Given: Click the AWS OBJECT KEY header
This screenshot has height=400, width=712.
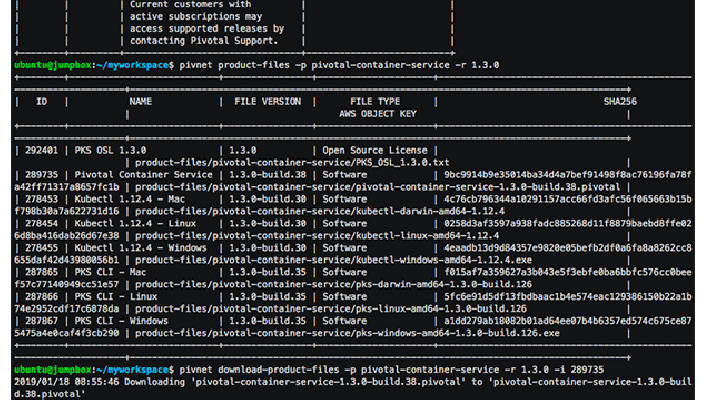Looking at the screenshot, I should click(x=377, y=114).
